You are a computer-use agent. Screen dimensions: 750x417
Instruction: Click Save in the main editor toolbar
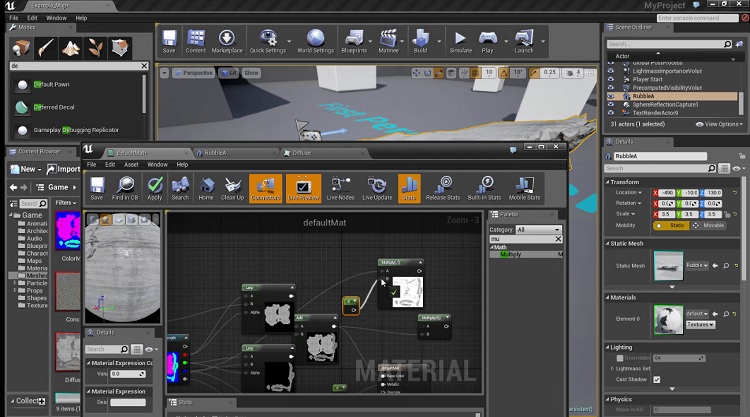169,41
